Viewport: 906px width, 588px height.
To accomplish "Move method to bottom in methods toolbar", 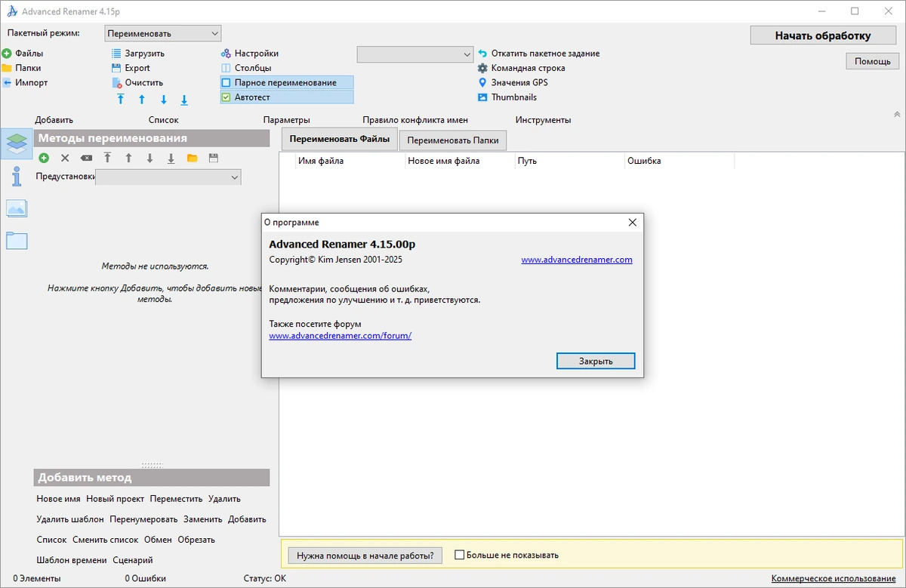I will tap(171, 158).
